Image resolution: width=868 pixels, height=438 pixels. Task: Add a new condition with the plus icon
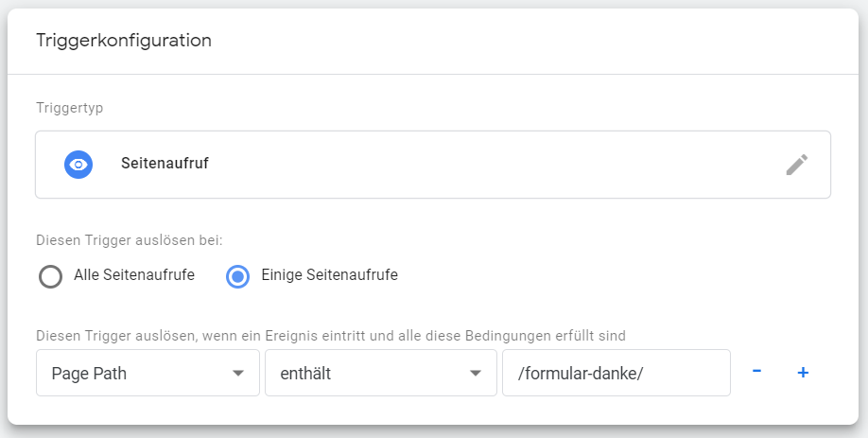[x=803, y=373]
